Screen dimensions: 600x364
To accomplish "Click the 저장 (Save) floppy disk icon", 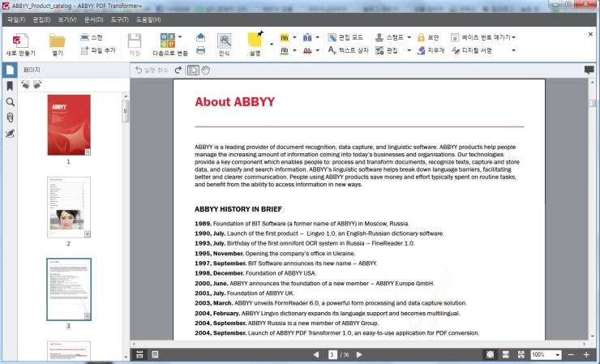I will tap(135, 41).
